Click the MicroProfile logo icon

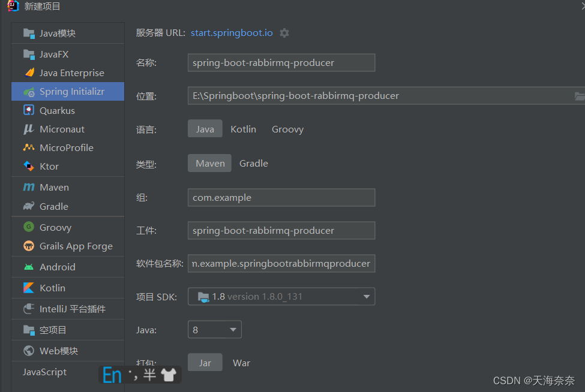click(x=29, y=147)
